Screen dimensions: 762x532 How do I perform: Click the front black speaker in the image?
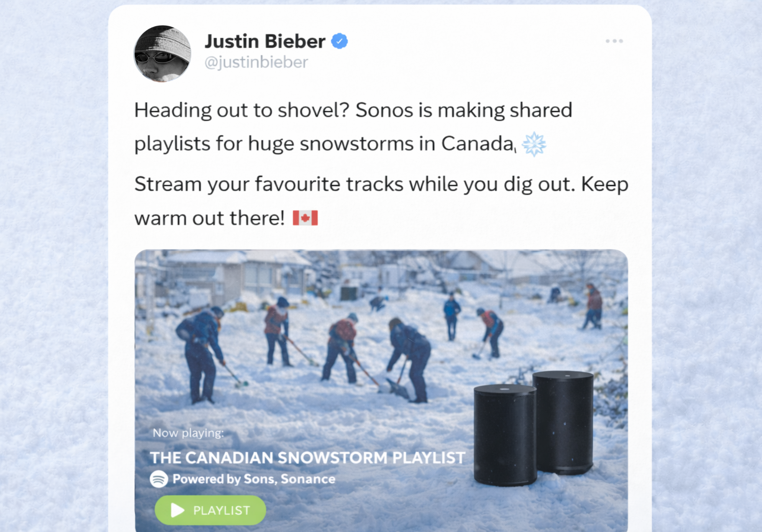click(505, 435)
